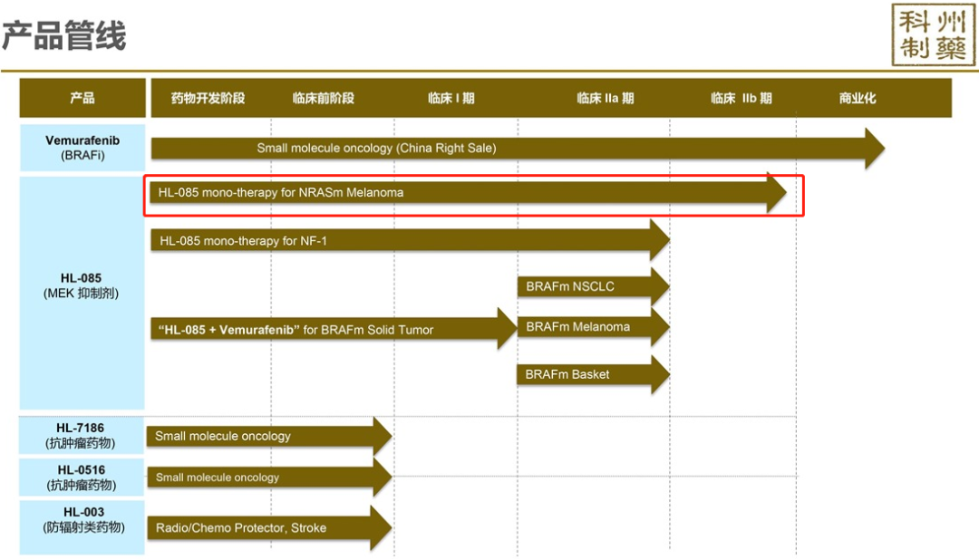The width and height of the screenshot is (979, 560).
Task: Click the Radio/Chemo Protector, Stroke arrow
Action: point(263,527)
